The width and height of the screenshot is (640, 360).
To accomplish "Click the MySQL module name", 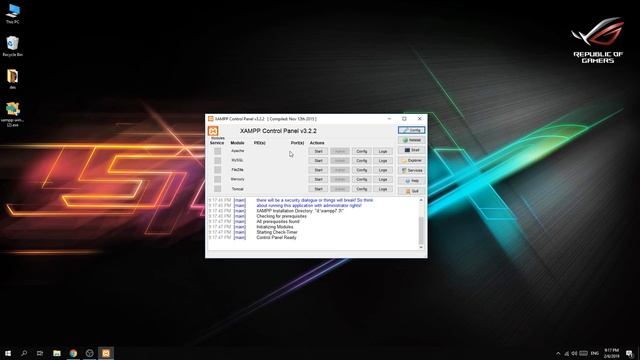I will pos(238,160).
